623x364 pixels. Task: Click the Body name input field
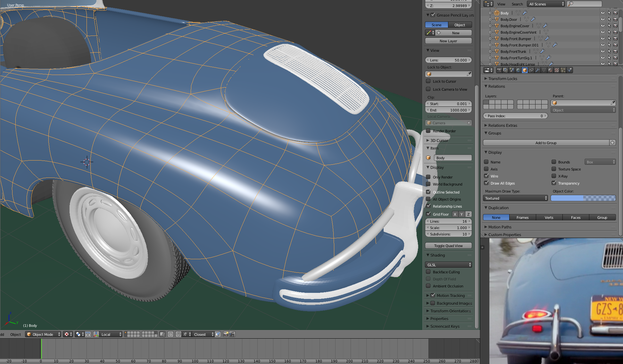[x=453, y=158]
